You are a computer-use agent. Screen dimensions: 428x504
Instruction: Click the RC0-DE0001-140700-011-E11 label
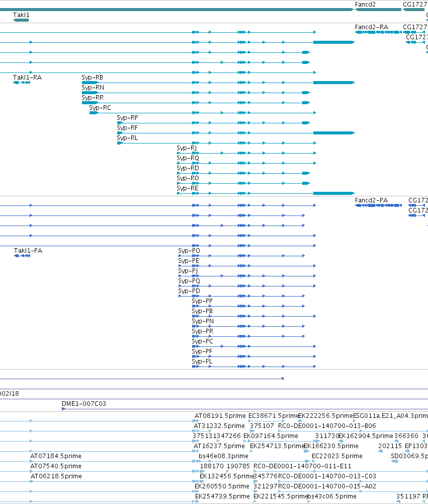(x=302, y=466)
